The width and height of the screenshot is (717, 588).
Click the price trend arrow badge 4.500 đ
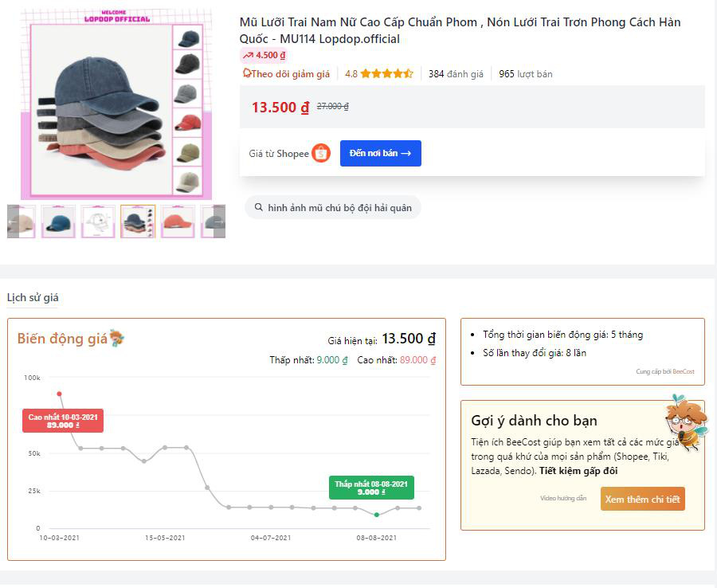264,55
